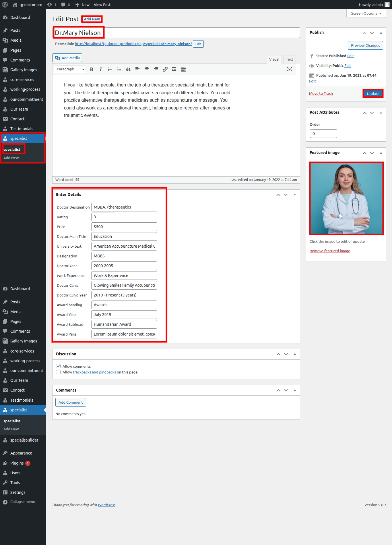Create a bulleted list in the editor
This screenshot has height=545, width=392.
click(x=110, y=70)
